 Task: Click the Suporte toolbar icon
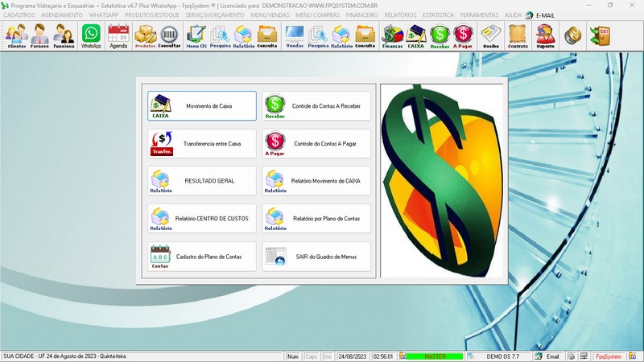pos(545,36)
